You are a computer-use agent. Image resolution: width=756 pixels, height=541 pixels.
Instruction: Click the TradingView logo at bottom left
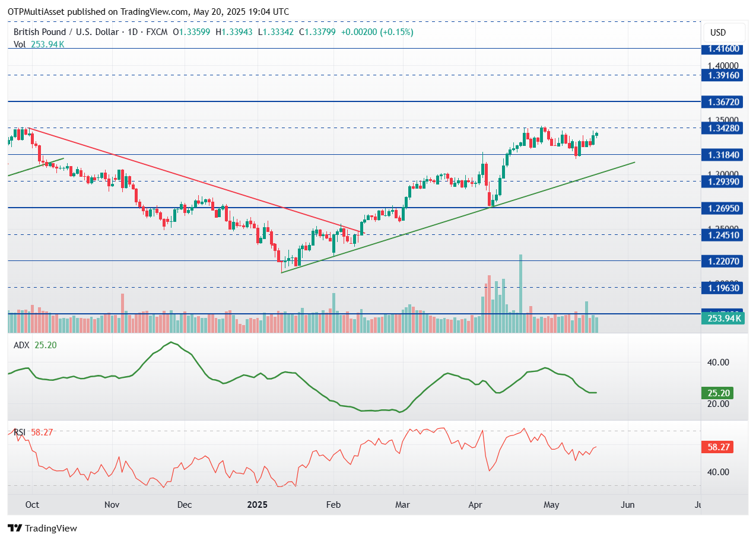tap(42, 528)
